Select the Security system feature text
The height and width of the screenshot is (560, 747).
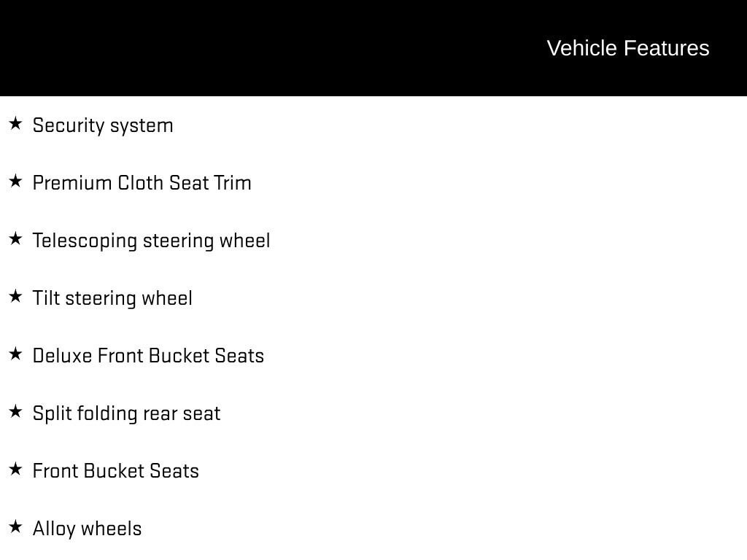click(x=103, y=125)
